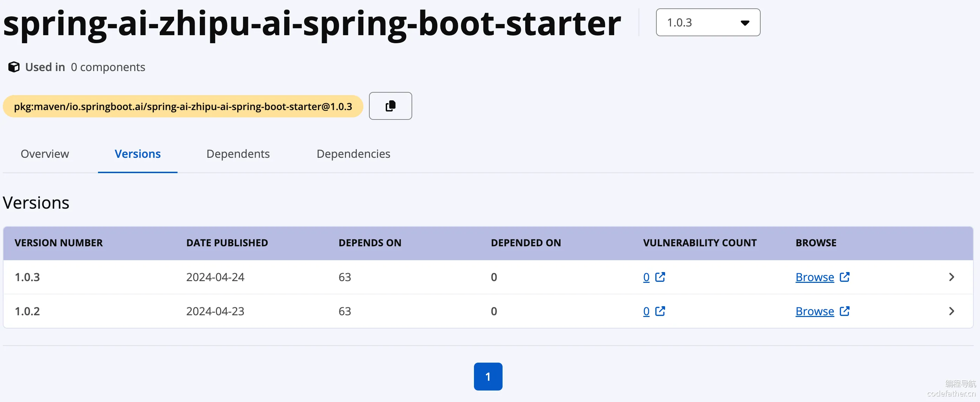Viewport: 980px width, 402px height.
Task: Click the date 2024-04-24
Action: pos(215,277)
